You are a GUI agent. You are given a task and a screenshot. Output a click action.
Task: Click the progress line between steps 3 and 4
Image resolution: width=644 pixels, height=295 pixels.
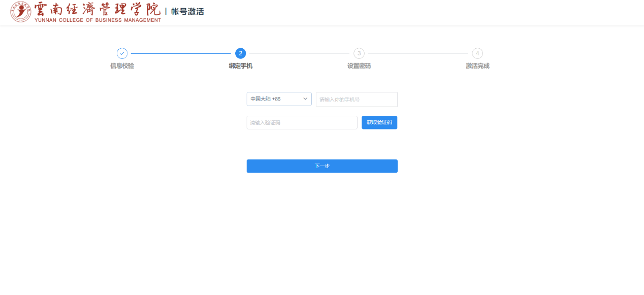click(x=418, y=53)
